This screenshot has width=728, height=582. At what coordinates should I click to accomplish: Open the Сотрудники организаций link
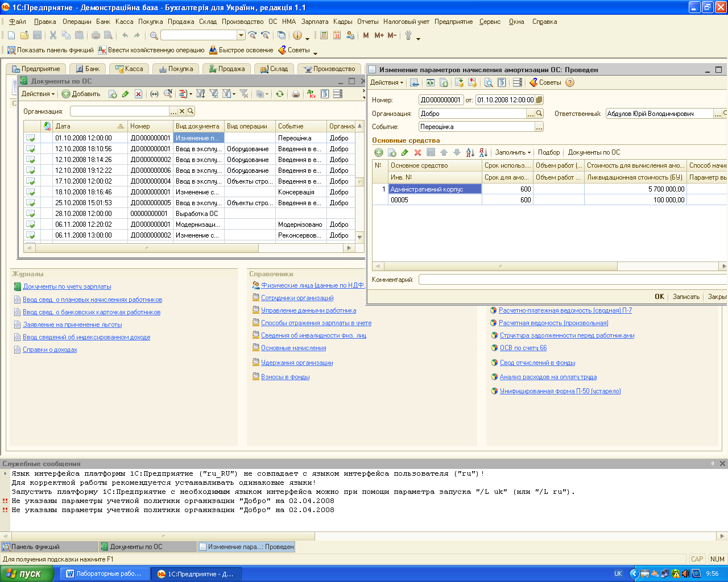(x=297, y=298)
